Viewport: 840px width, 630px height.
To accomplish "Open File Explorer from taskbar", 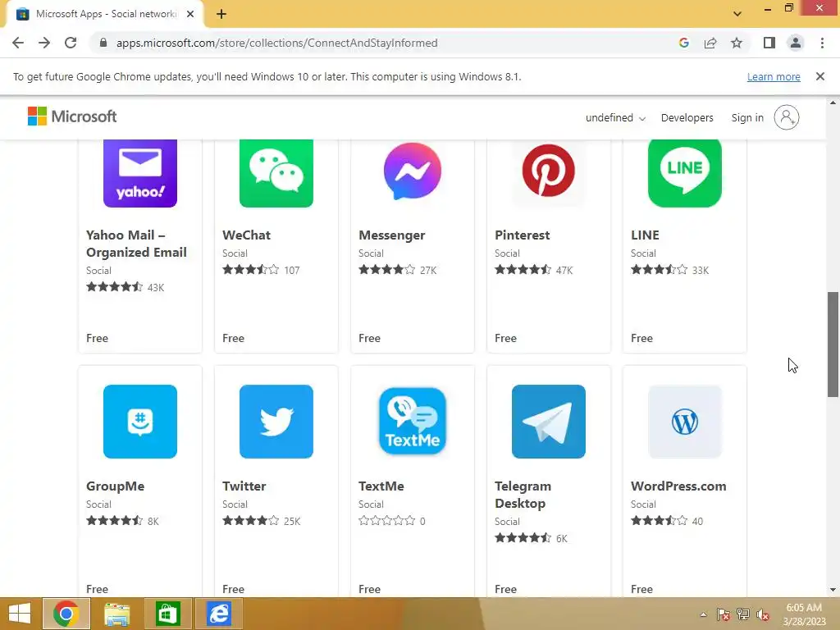I will tap(116, 614).
